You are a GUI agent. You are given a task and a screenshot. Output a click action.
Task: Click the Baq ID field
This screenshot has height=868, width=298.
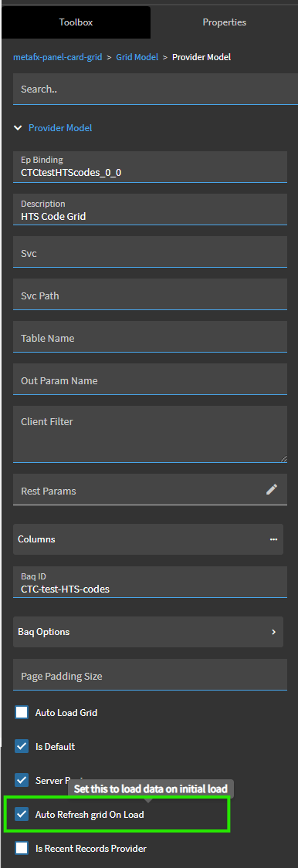pos(150,583)
